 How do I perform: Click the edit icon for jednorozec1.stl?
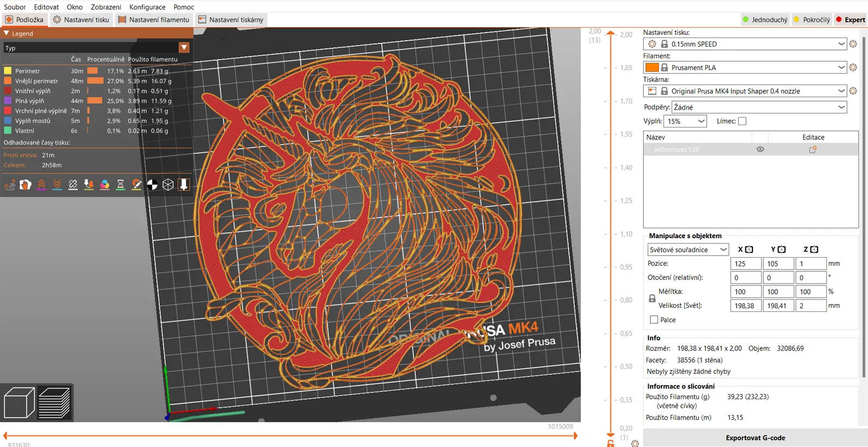click(813, 149)
